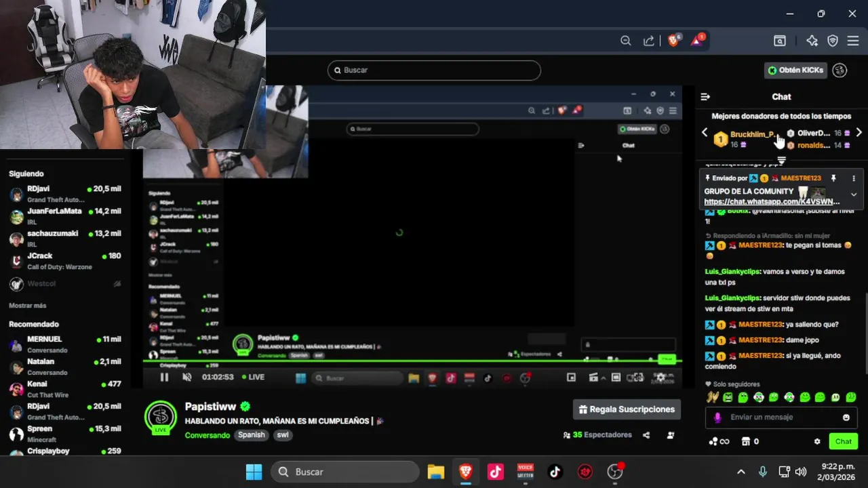
Task: Open OliverD donor profile
Action: (814, 134)
